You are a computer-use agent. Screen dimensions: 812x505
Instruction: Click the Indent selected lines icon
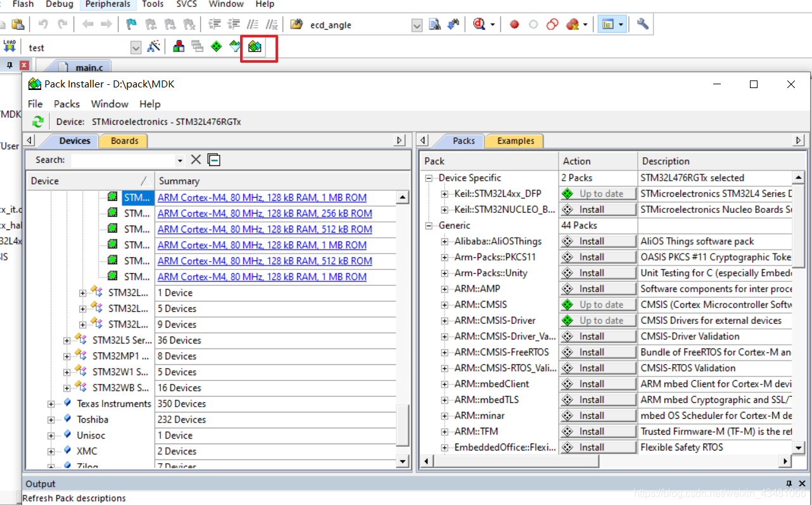[215, 25]
